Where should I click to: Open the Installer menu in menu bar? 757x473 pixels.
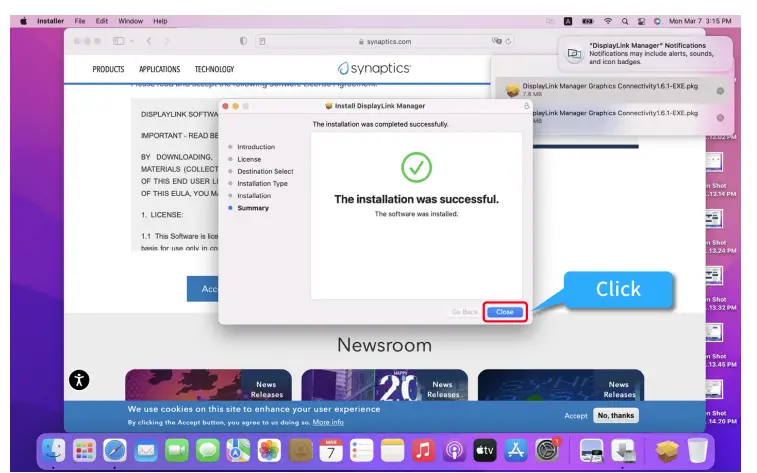[x=50, y=21]
